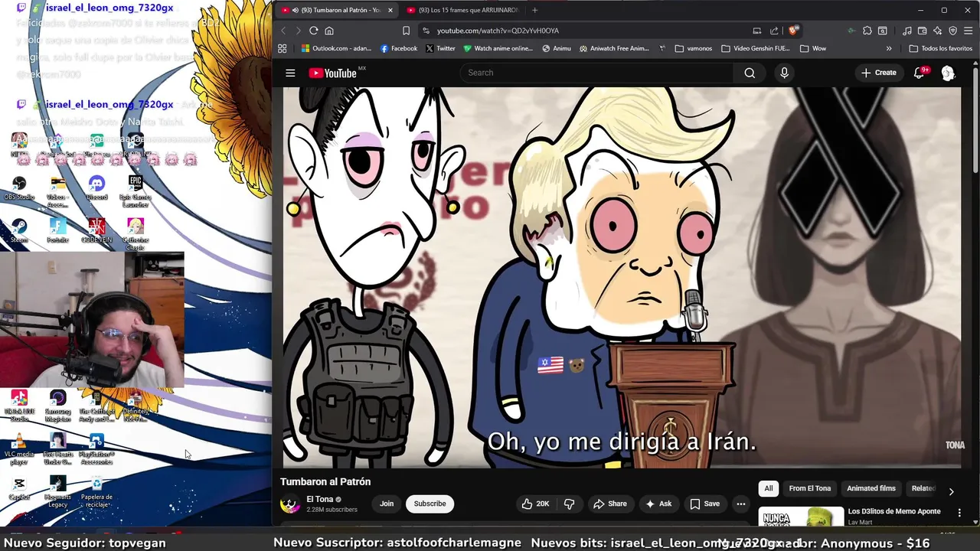Like the video showing 20K
Screen dimensions: 980x551
(x=535, y=504)
